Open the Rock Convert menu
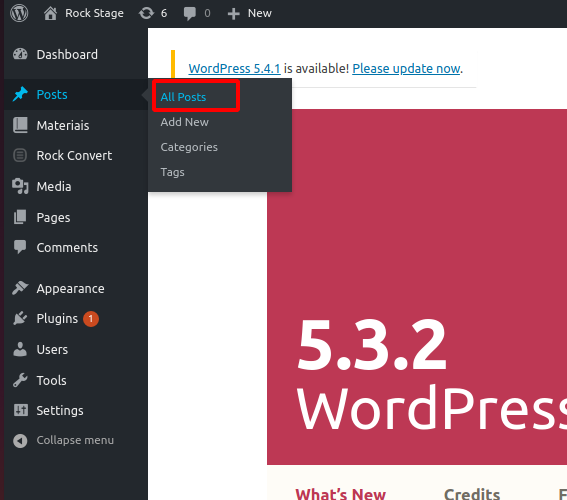This screenshot has height=500, width=567. pos(74,155)
